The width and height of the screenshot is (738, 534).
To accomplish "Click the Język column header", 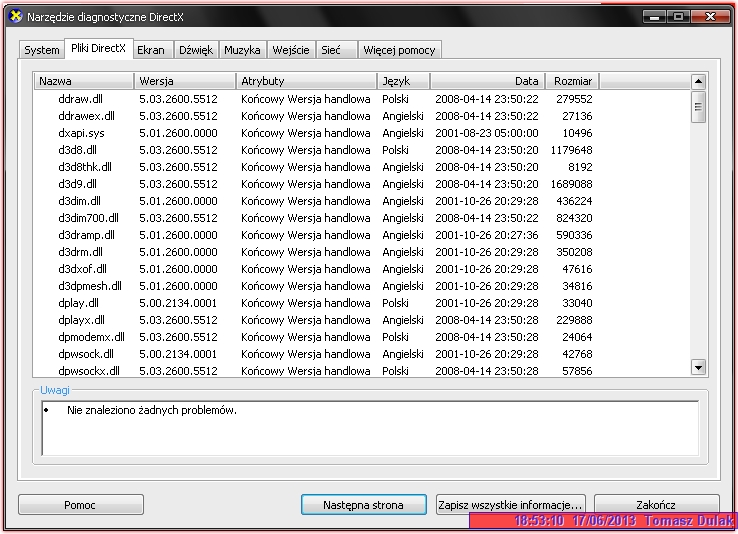I will point(403,81).
